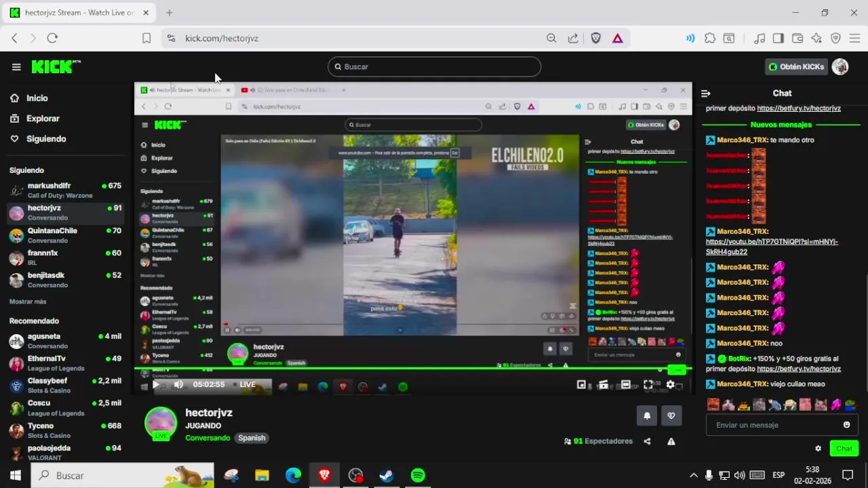Open paolaojedda recommended channel
This screenshot has height=488, width=868.
[x=65, y=453]
